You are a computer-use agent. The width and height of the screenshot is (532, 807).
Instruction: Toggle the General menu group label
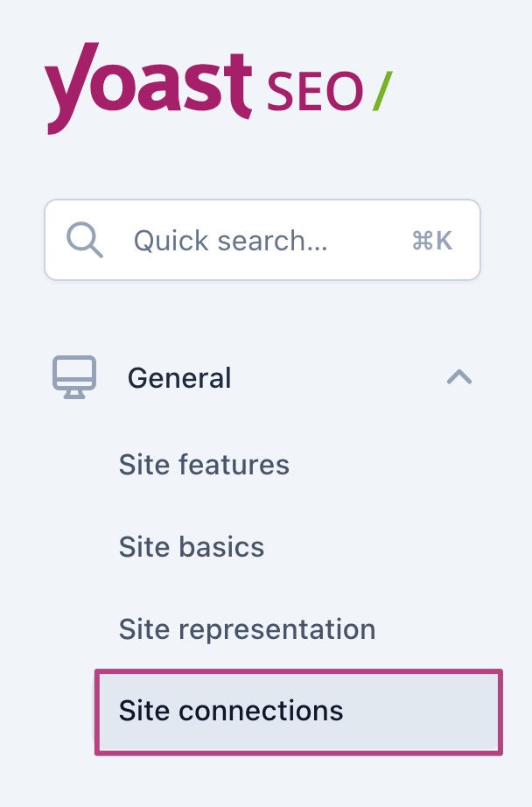tap(179, 378)
